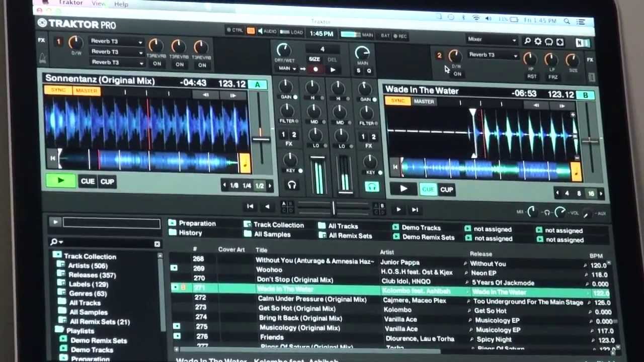
Task: Open the Traktor menu in macOS menu bar
Action: [x=70, y=3]
